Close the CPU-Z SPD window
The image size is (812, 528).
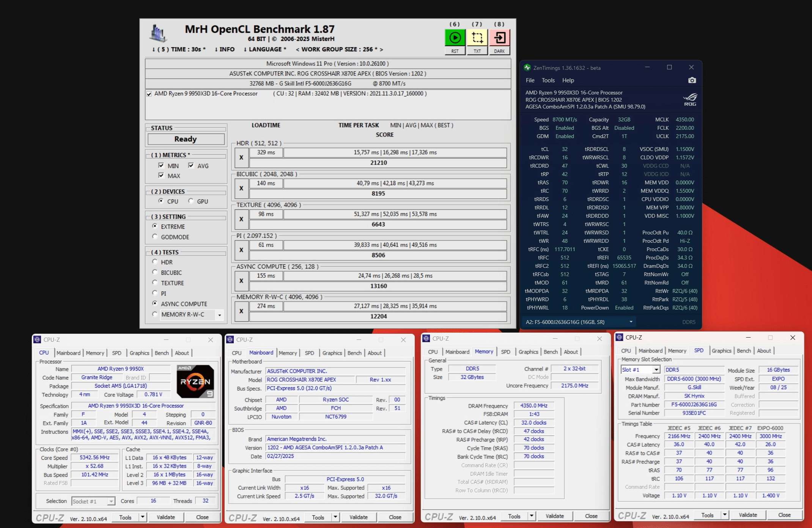pos(793,337)
